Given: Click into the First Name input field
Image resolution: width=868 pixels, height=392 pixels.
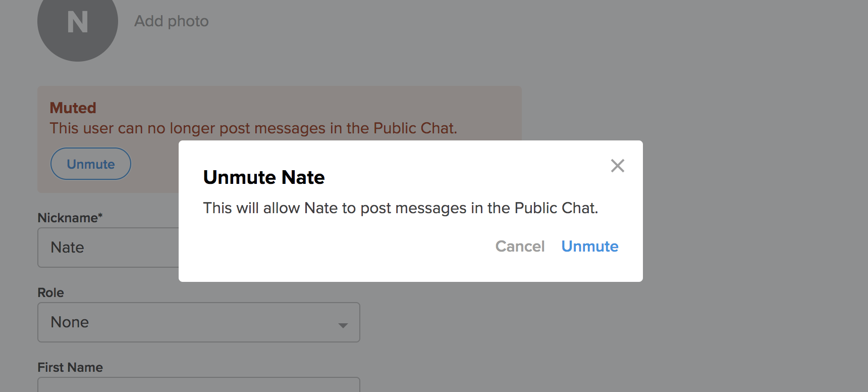Looking at the screenshot, I should [199, 384].
